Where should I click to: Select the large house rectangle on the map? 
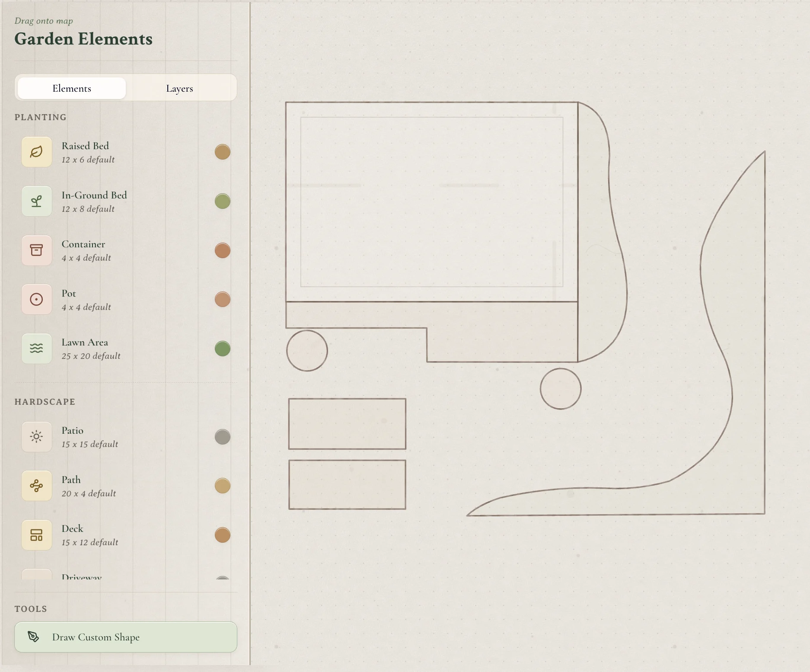pyautogui.click(x=432, y=202)
